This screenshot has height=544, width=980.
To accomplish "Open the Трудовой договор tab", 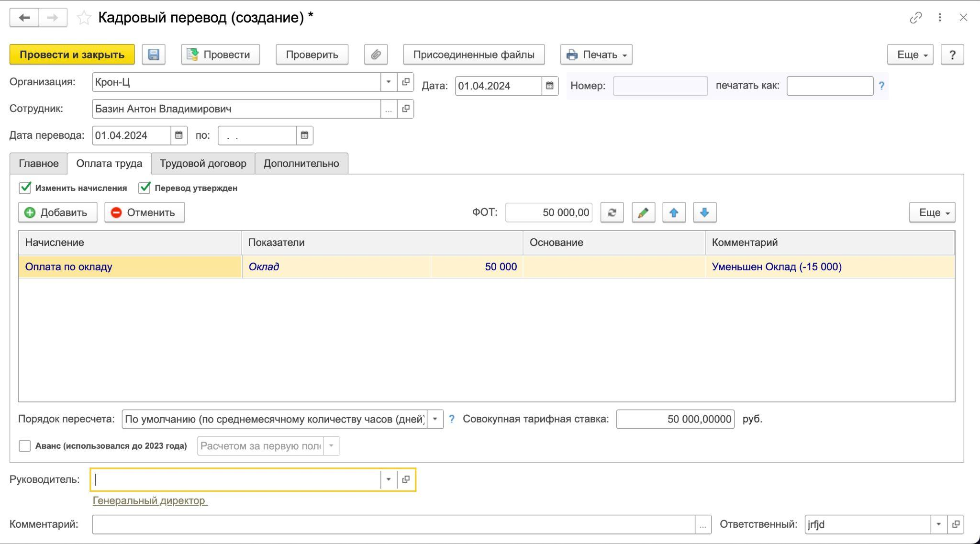I will point(203,164).
